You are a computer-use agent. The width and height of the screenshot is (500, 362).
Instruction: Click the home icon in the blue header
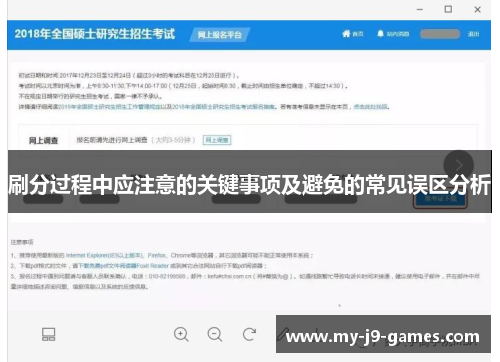pos(346,34)
